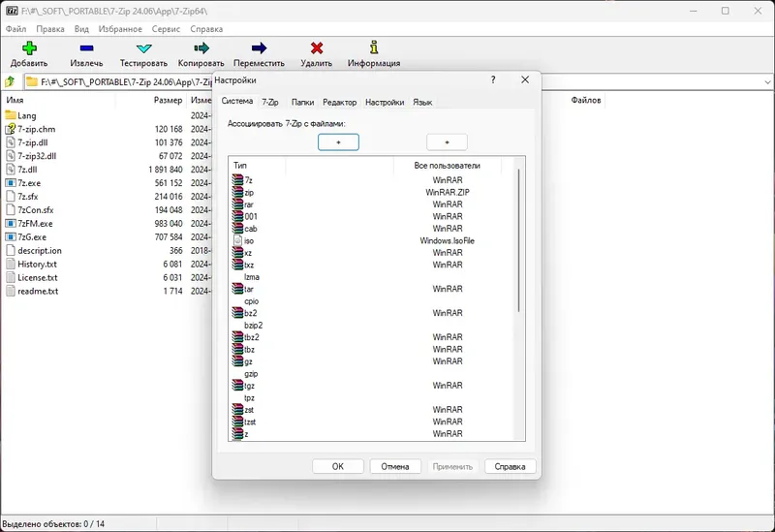775x532 pixels.
Task: Click the file types list scrollbar
Action: point(518,240)
